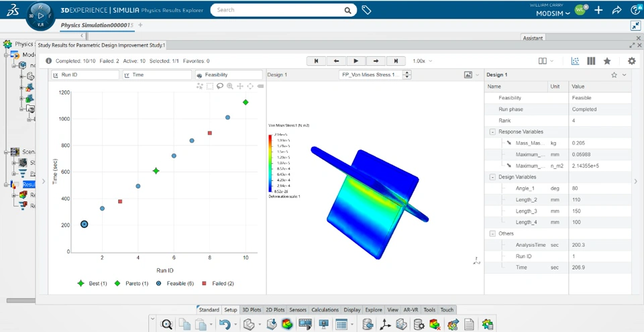
Task: Click the fit-all tool above plot
Action: pos(250,86)
